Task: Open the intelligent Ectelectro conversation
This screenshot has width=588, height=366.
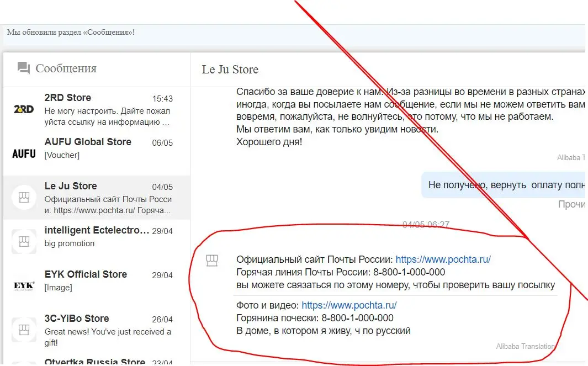Action: (x=97, y=241)
